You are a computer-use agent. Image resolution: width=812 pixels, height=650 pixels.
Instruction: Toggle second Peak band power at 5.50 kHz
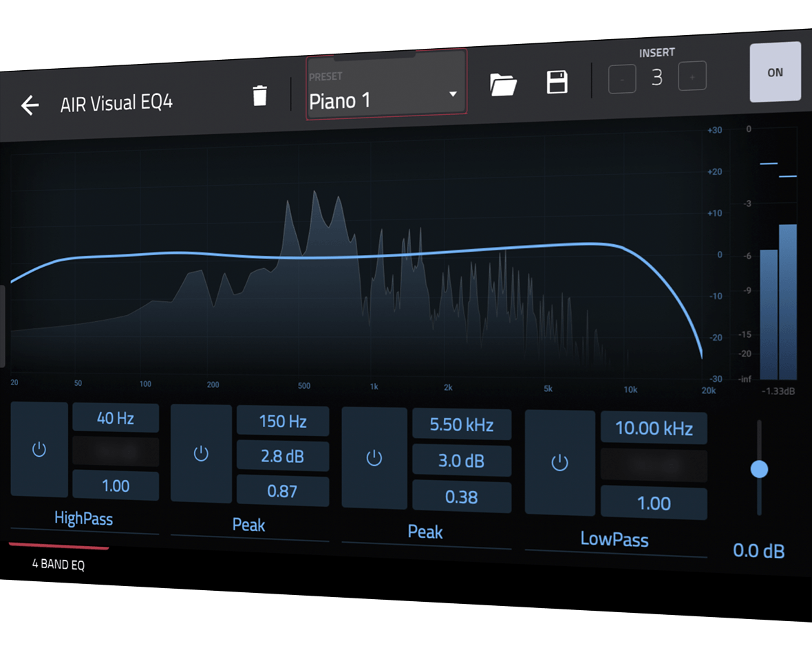(374, 458)
